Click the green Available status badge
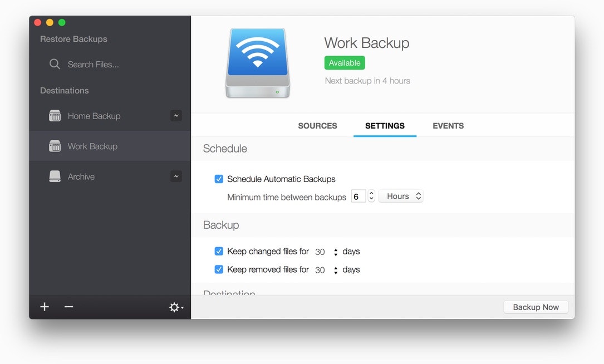This screenshot has height=364, width=604. tap(345, 63)
